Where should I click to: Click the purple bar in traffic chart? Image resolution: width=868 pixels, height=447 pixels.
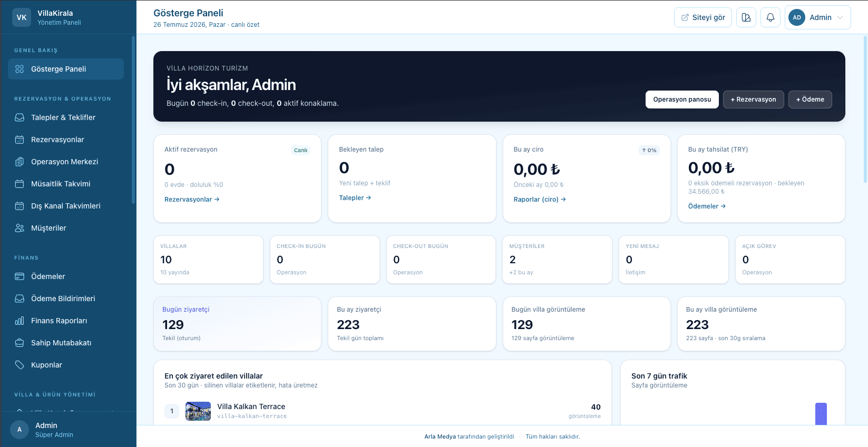click(x=821, y=414)
